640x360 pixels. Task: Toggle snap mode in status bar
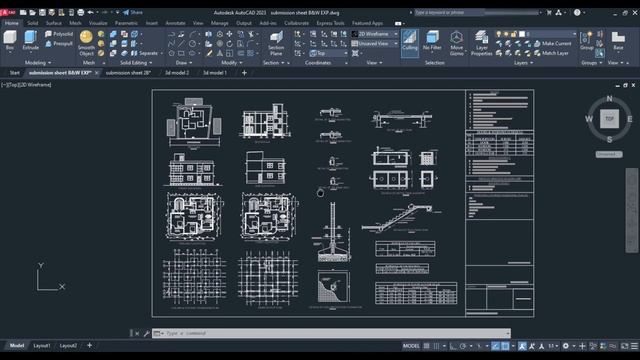coord(436,346)
